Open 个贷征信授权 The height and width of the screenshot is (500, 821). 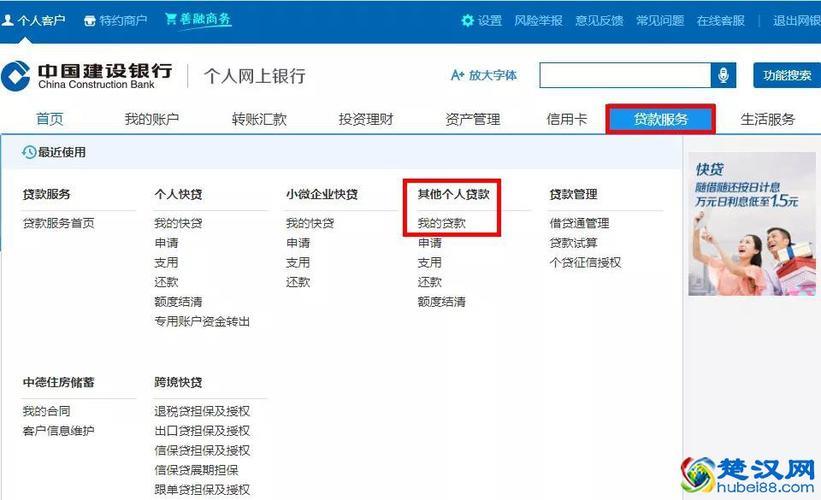585,262
